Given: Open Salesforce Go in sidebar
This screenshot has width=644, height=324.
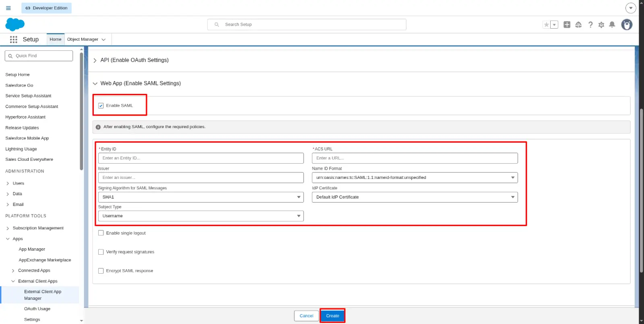Looking at the screenshot, I should pyautogui.click(x=19, y=85).
